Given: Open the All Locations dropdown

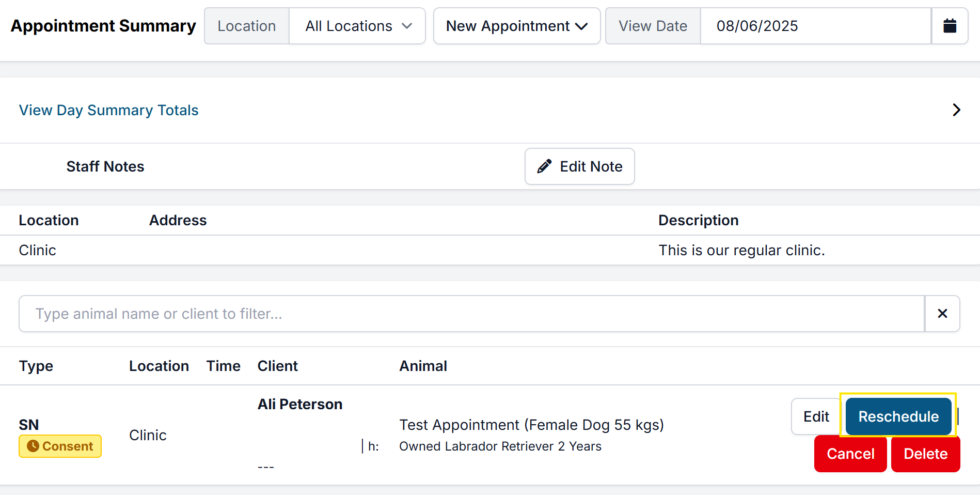Looking at the screenshot, I should (x=357, y=26).
